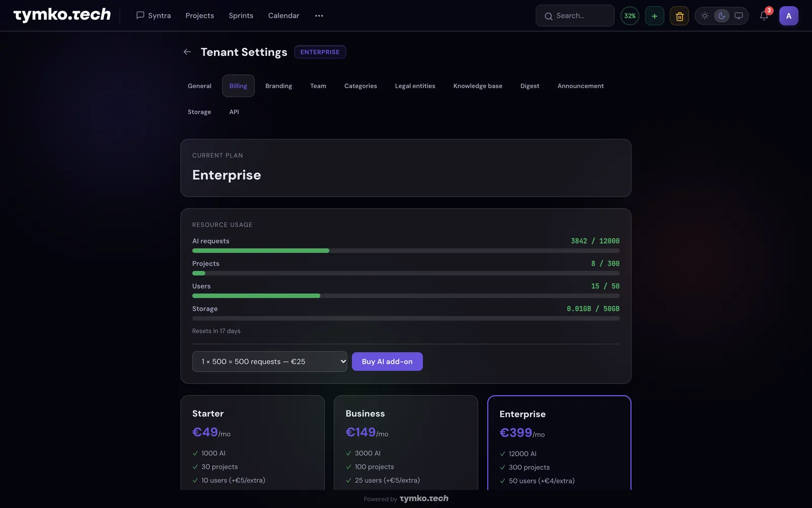Open user avatar menu A
Viewport: 812px width, 508px height.
(x=789, y=16)
